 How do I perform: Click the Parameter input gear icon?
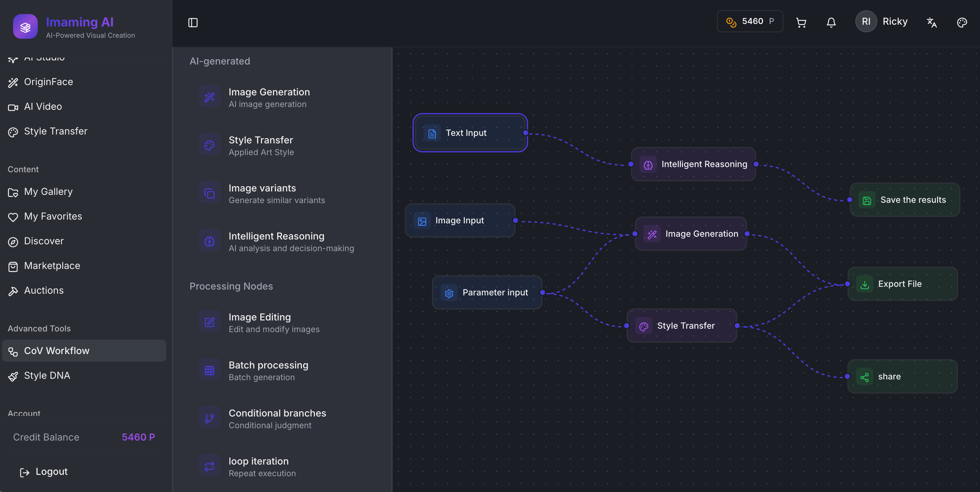448,293
